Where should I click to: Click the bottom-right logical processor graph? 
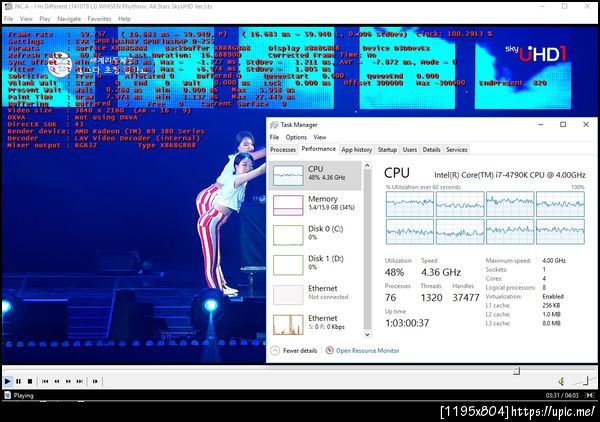pyautogui.click(x=560, y=231)
